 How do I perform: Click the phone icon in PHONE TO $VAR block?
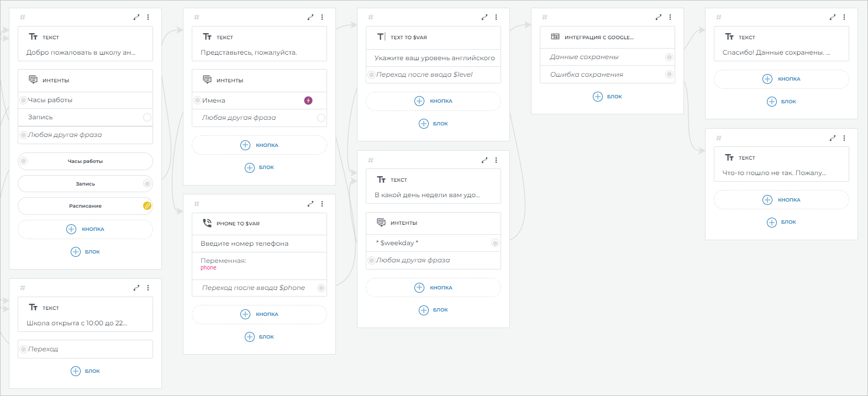(207, 223)
